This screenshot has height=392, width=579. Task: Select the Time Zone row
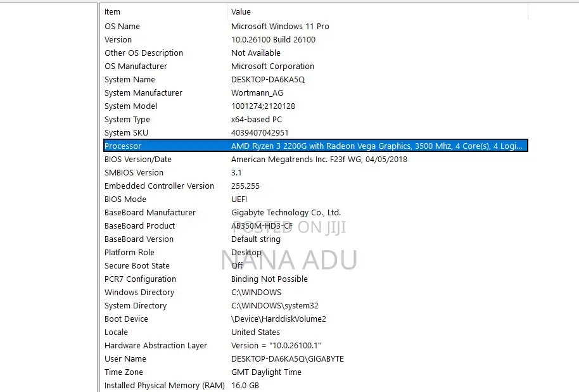click(x=315, y=372)
